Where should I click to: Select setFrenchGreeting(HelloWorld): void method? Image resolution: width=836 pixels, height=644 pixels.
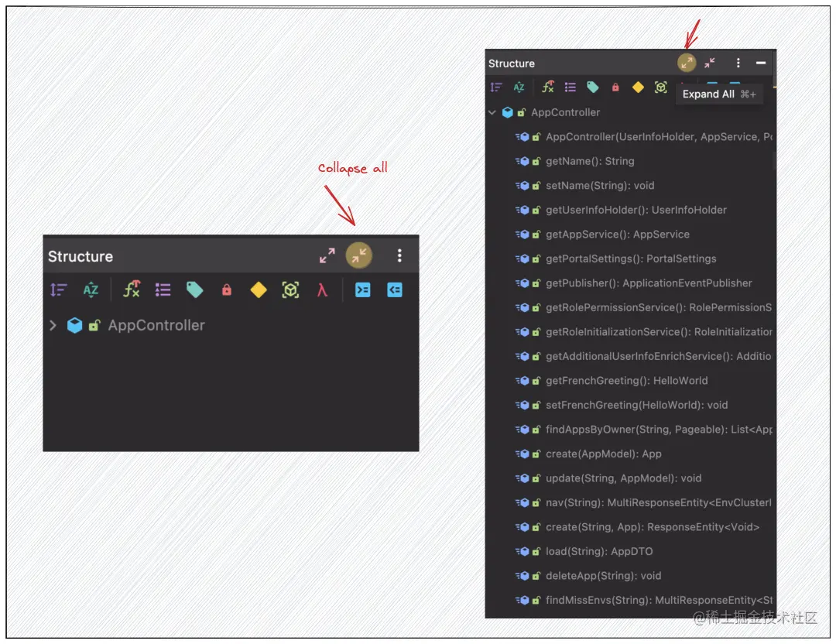pyautogui.click(x=629, y=405)
